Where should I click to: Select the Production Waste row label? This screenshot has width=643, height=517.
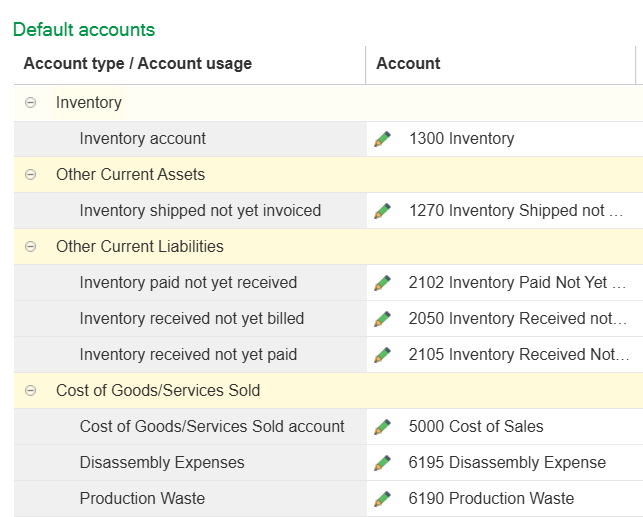pos(142,499)
